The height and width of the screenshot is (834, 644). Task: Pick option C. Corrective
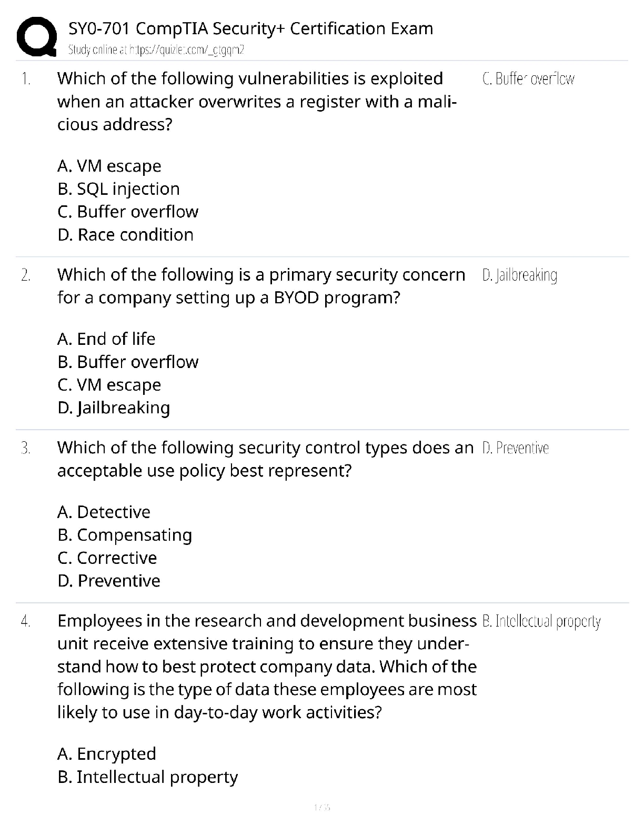pos(107,558)
